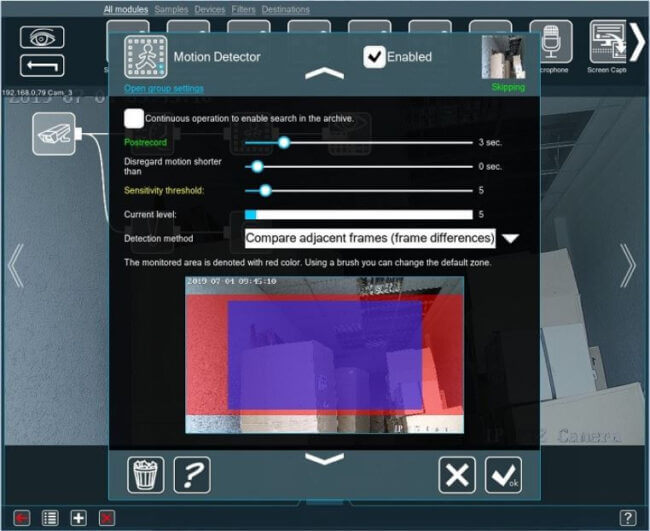Click the red left arrow bottom icon

(x=22, y=518)
